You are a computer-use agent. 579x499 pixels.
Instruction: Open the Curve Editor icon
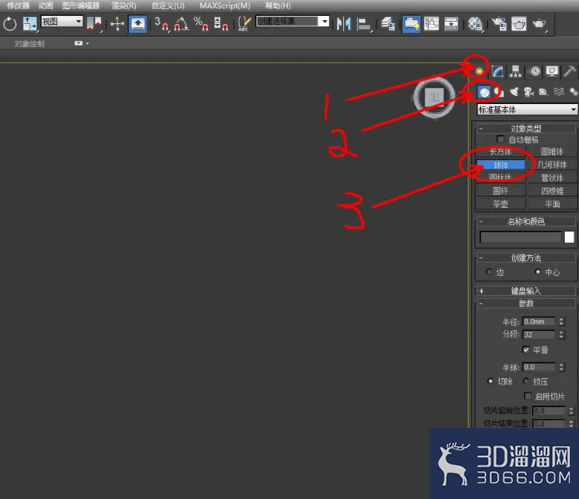(x=431, y=24)
